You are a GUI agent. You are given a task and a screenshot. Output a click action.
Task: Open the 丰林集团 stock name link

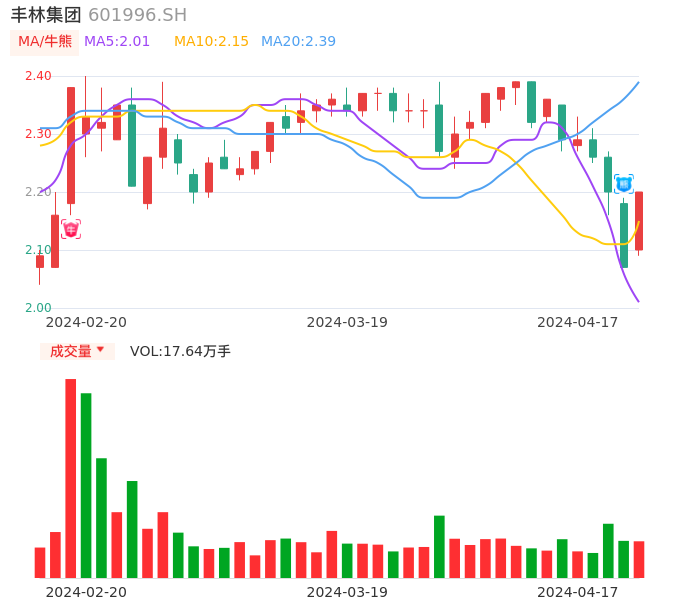click(46, 15)
